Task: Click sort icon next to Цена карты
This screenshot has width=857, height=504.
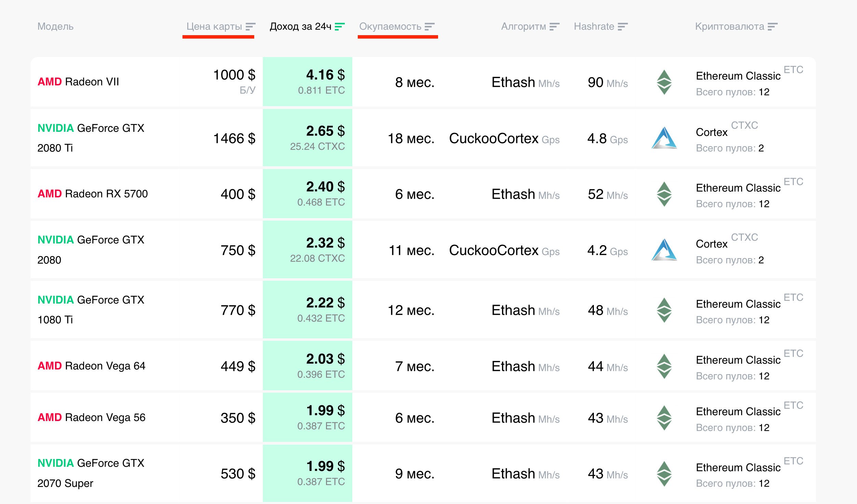Action: point(250,27)
